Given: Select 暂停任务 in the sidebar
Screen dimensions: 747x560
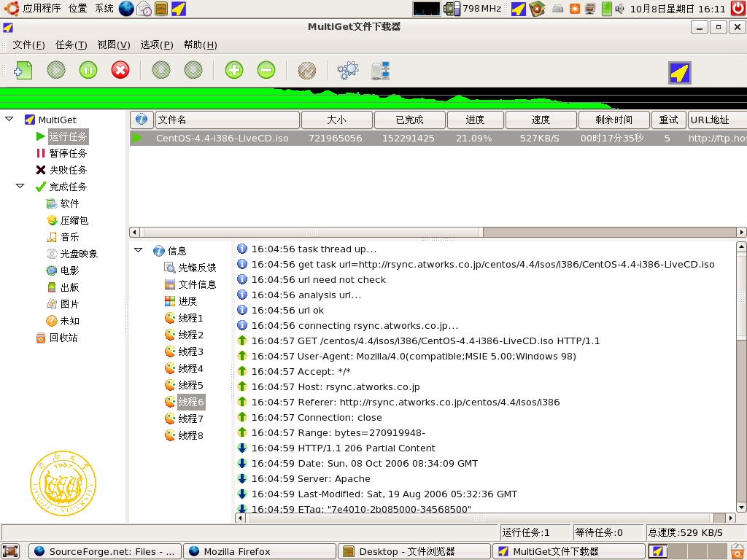Looking at the screenshot, I should (68, 153).
